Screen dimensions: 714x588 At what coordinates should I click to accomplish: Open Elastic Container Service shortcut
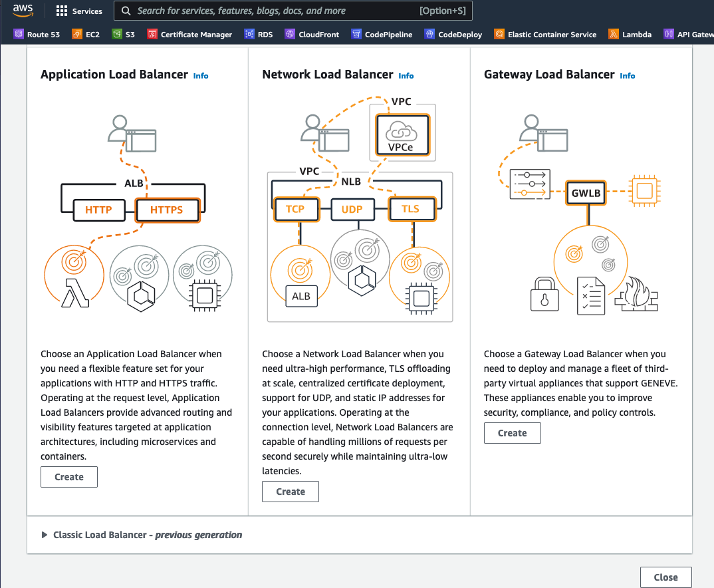545,34
